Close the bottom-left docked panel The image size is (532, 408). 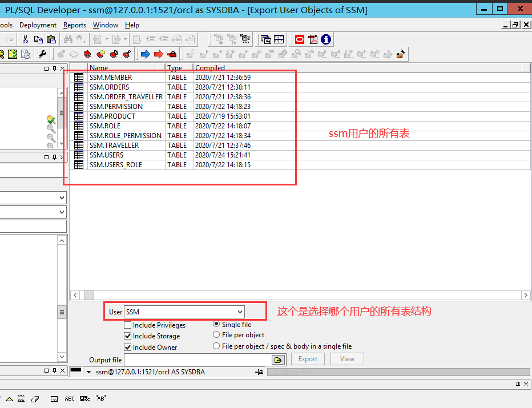click(x=62, y=371)
